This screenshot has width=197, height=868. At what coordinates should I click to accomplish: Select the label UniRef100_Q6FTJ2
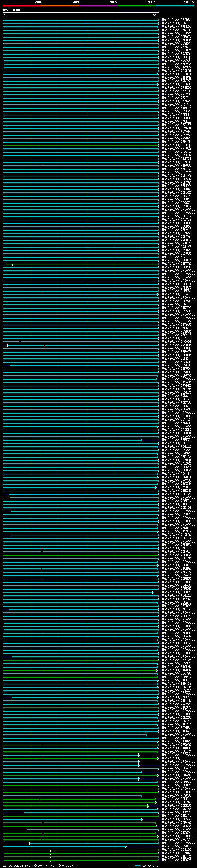click(177, 538)
